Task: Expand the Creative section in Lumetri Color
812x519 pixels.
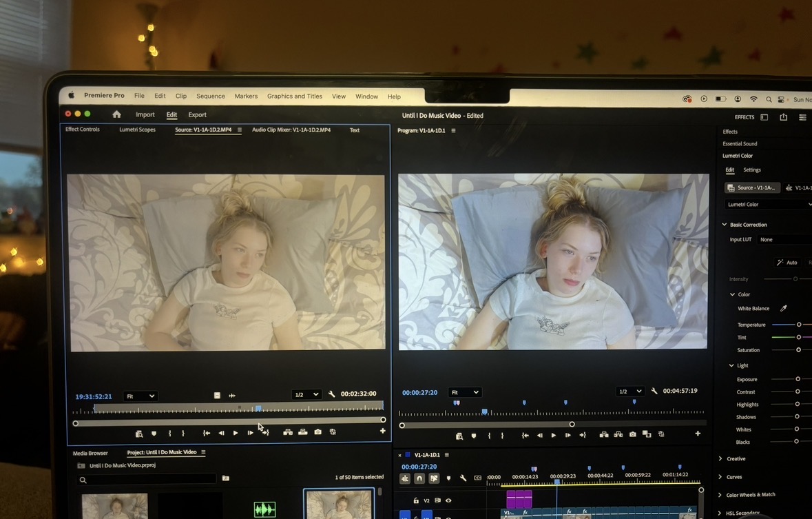Action: 720,459
